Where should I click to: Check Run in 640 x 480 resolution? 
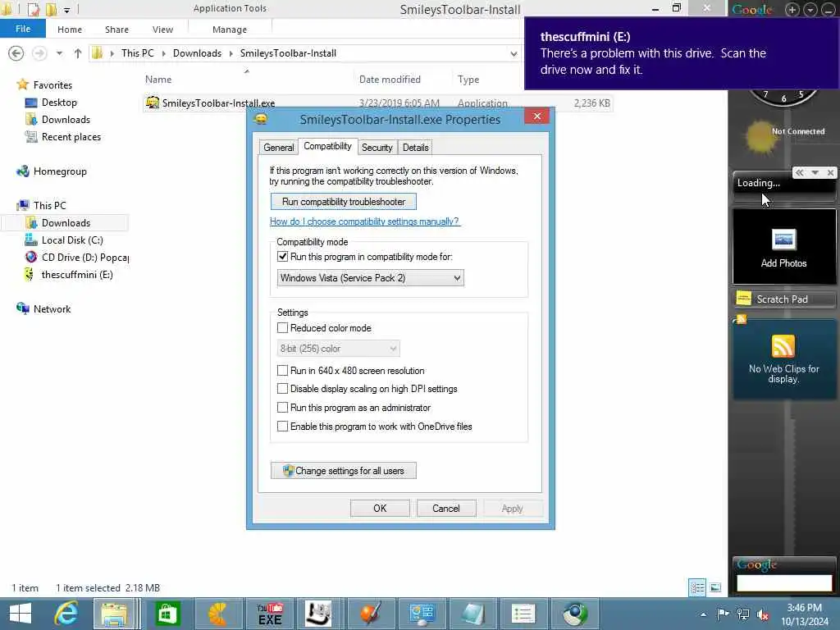[282, 370]
